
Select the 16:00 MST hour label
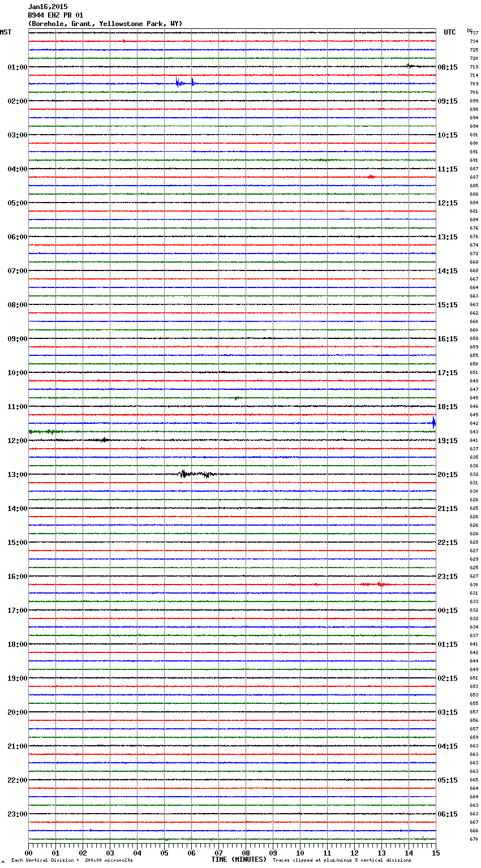pyautogui.click(x=18, y=577)
